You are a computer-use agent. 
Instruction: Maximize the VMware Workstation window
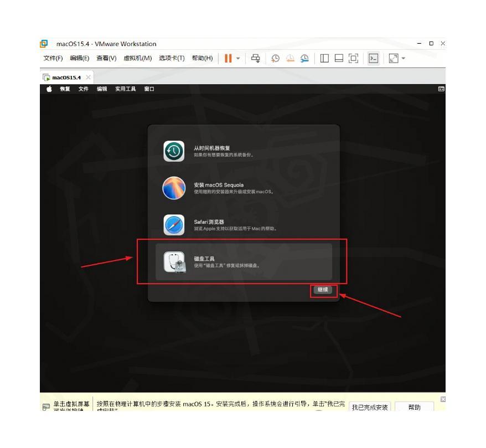[x=431, y=43]
